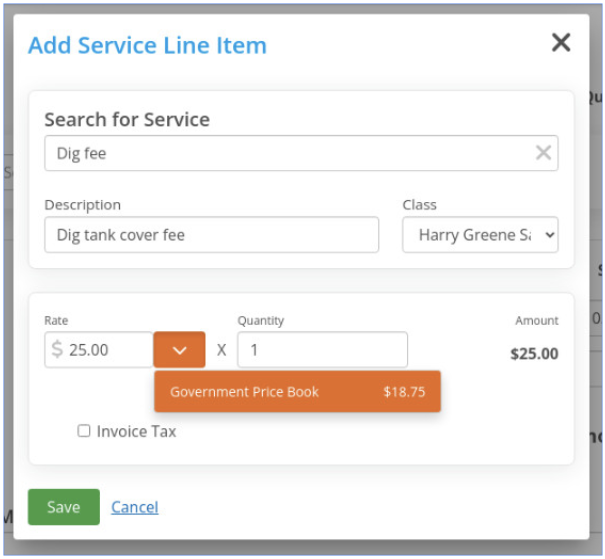Close the Add Service Line Item dialog
This screenshot has height=559, width=605.
coord(561,42)
